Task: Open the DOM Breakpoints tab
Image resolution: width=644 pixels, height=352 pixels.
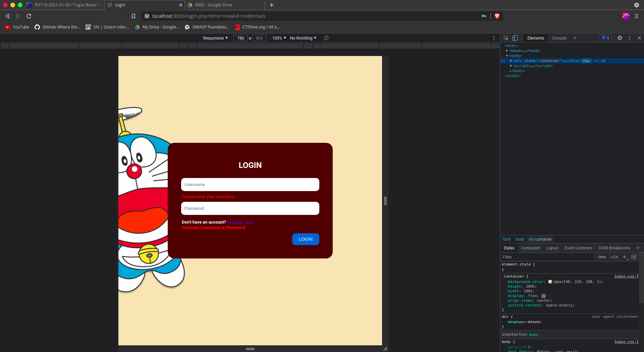Action: click(x=614, y=248)
